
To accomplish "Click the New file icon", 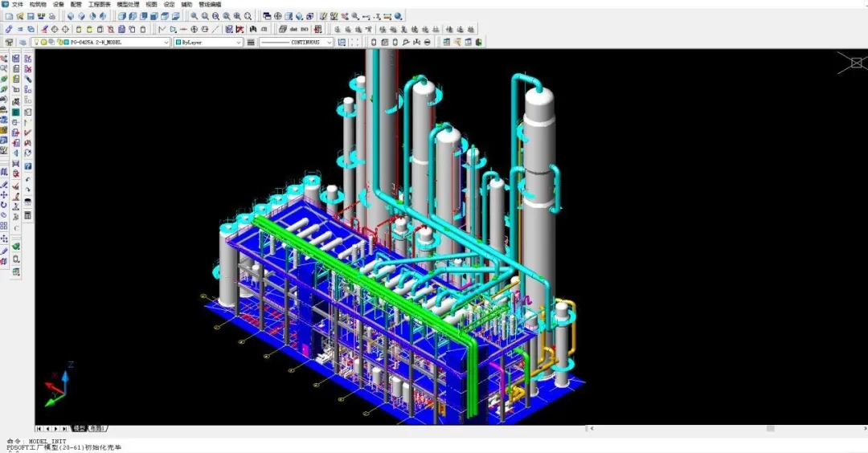I will point(9,16).
